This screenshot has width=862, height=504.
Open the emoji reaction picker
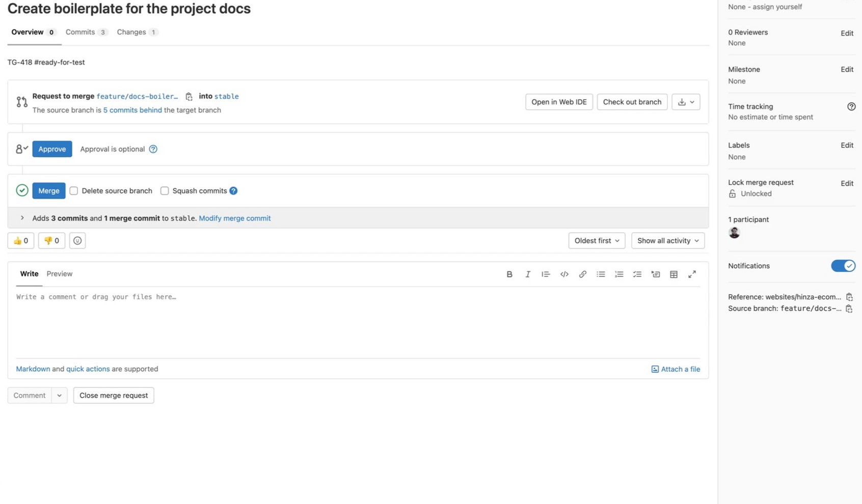pyautogui.click(x=77, y=241)
